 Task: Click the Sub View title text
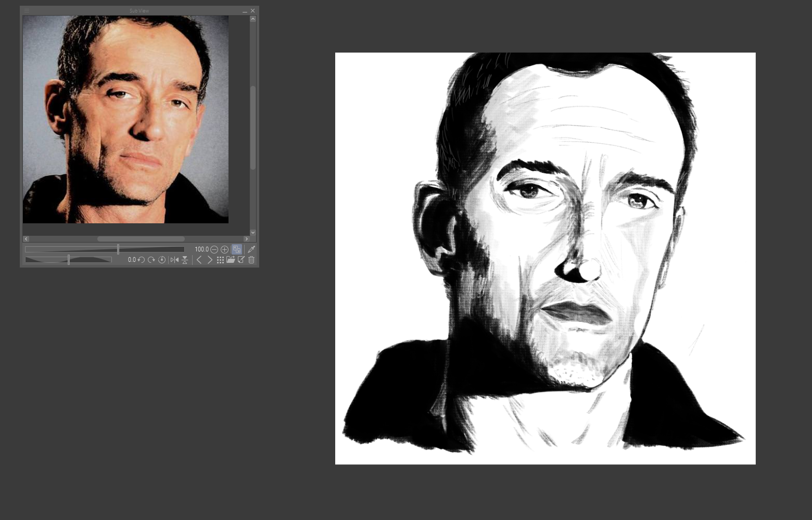tap(139, 10)
